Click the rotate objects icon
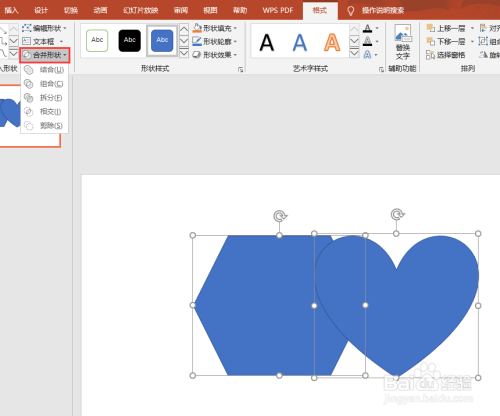The width and height of the screenshot is (500, 416). [x=483, y=55]
